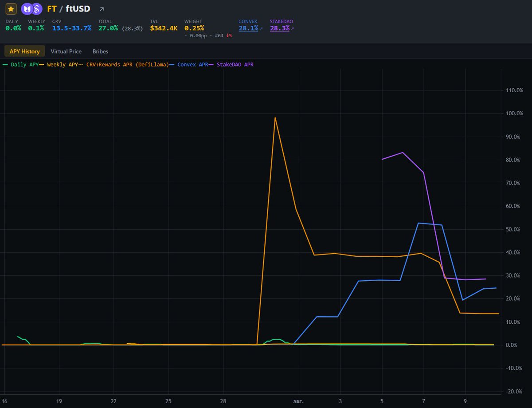Screen dimensions: 532x408
Task: Click the #64 rank indicator
Action: [219, 35]
